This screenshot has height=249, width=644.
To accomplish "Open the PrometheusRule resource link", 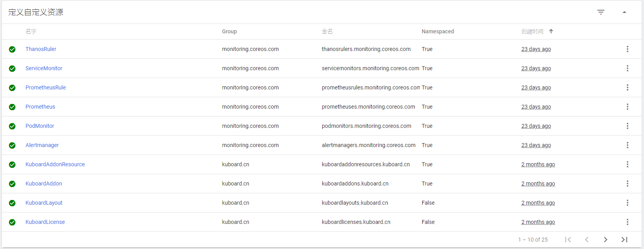I will tap(45, 87).
